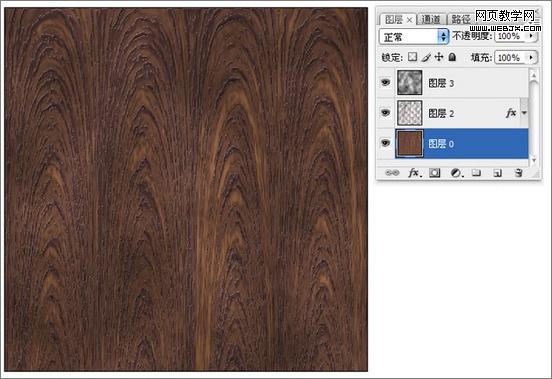This screenshot has width=552, height=379.
Task: Create new fill or adjustment layer
Action: (457, 173)
